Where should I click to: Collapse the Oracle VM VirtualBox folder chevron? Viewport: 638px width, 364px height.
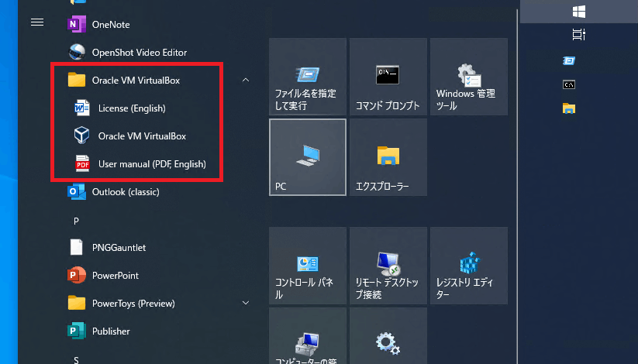(x=245, y=80)
